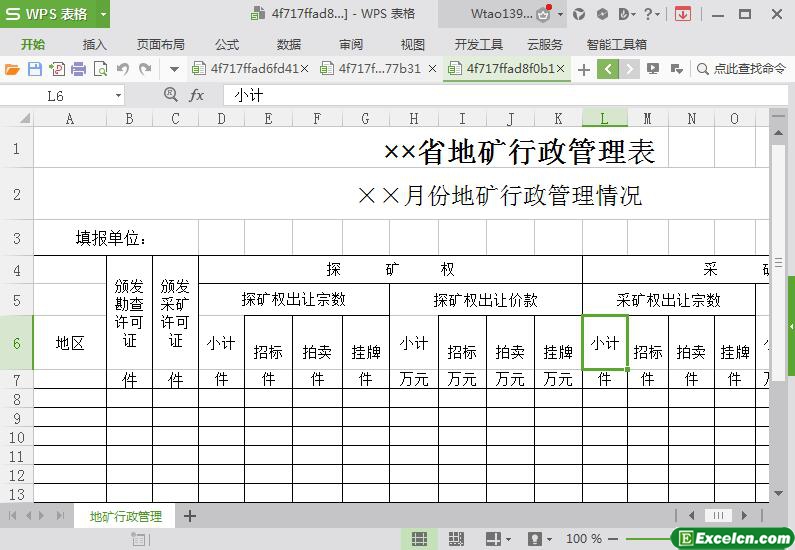Close the 4f717ffad6fd41 document tab
The image size is (795, 550).
(304, 68)
